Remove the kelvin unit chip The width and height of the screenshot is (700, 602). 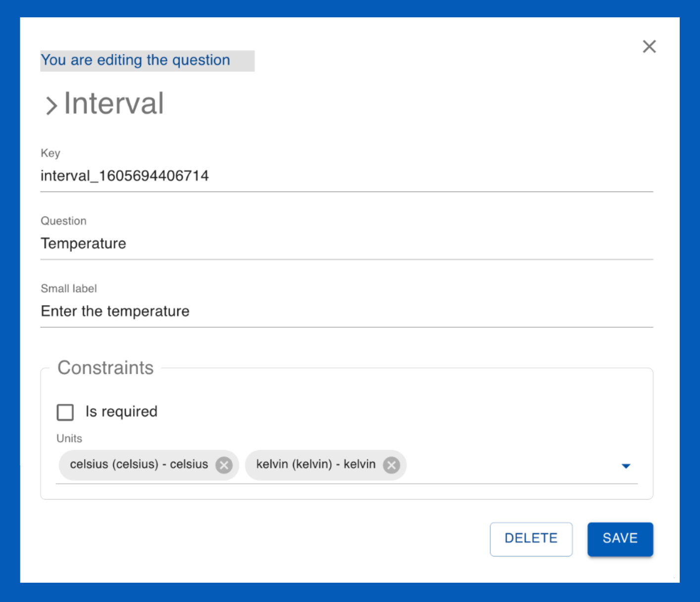pyautogui.click(x=391, y=465)
